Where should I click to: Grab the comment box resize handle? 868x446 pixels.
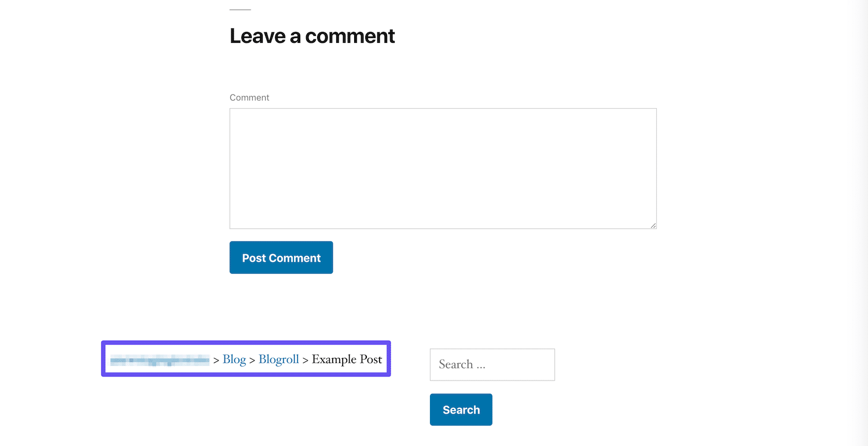point(653,225)
